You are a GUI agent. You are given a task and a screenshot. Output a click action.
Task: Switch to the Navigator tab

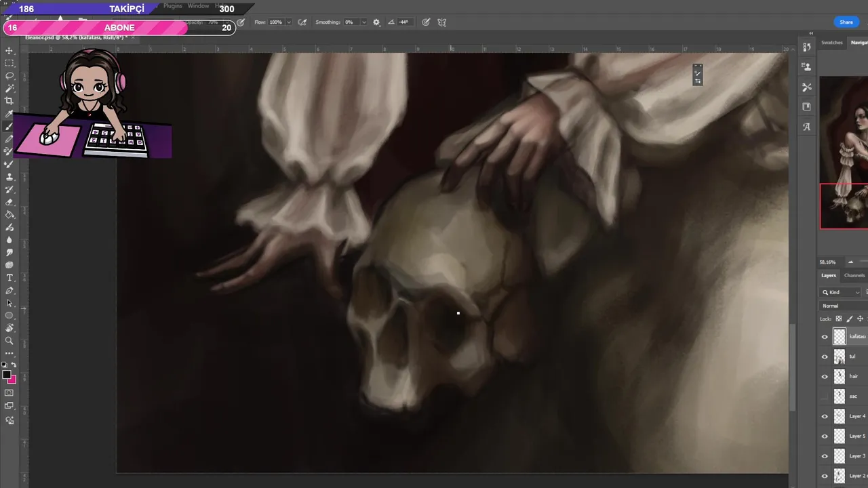tap(859, 43)
